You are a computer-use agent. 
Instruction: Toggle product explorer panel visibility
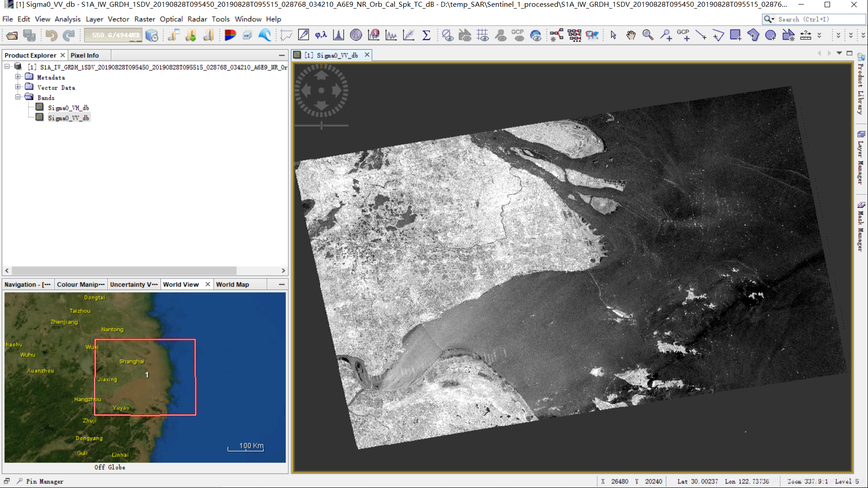click(x=62, y=55)
